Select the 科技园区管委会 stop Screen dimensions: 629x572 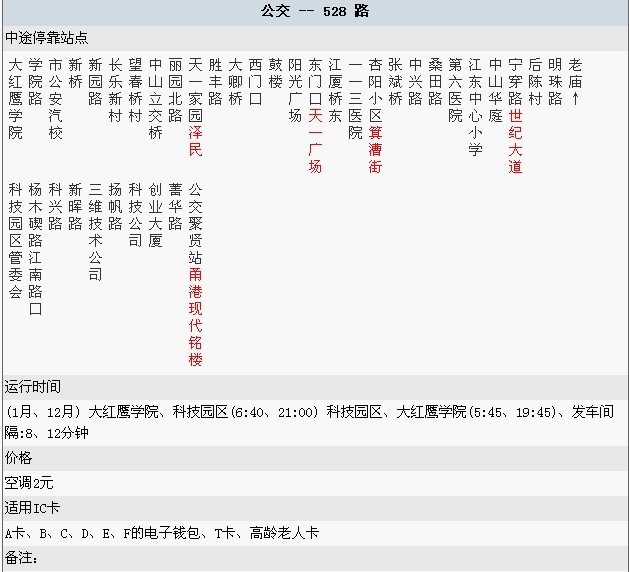click(15, 241)
